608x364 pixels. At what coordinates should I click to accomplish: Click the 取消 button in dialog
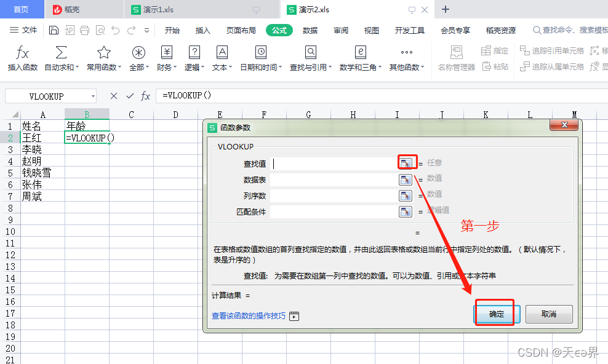tap(549, 314)
